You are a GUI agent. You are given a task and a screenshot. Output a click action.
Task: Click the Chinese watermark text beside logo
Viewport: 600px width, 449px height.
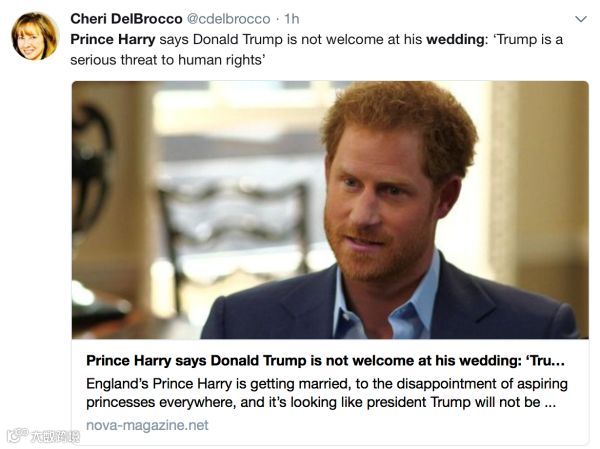coord(55,436)
